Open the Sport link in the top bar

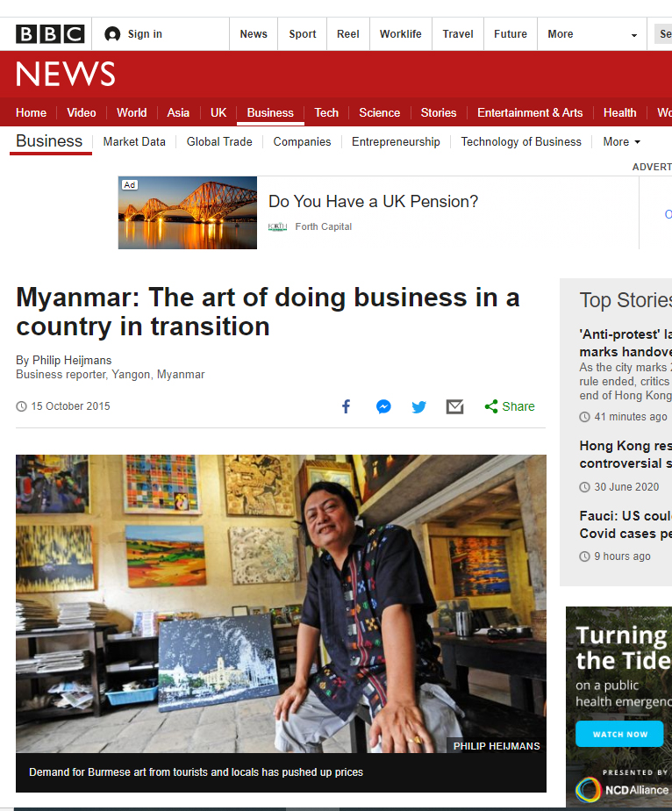[303, 34]
